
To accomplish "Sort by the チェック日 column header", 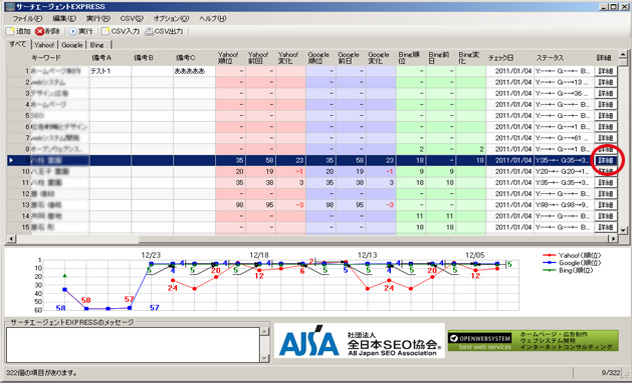I will click(x=510, y=58).
